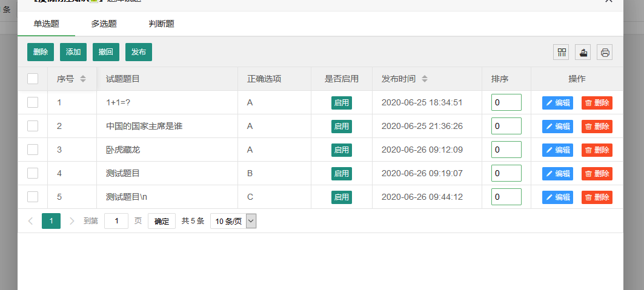
Task: Click the print table icon
Action: 605,53
